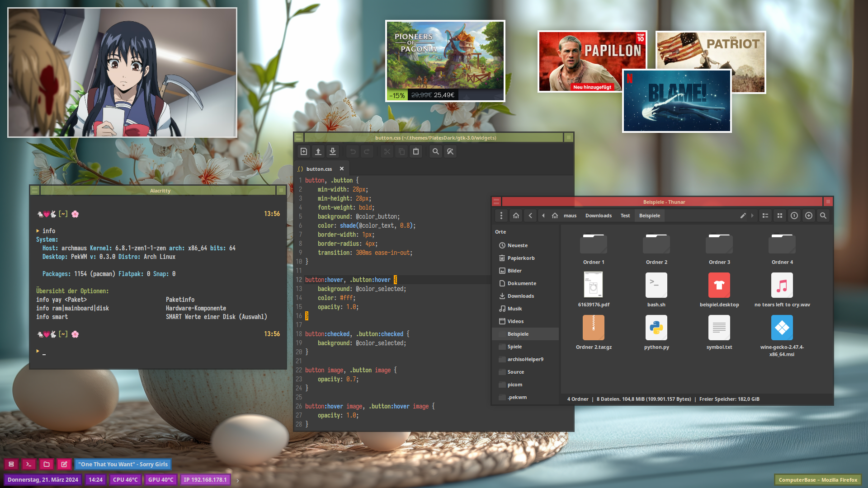The image size is (868, 488).
Task: Click the open file upload-arrow icon
Action: click(318, 152)
